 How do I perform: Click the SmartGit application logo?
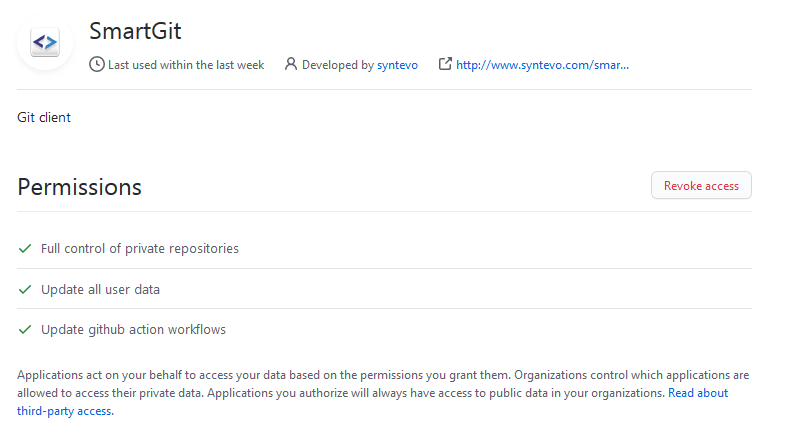click(45, 44)
